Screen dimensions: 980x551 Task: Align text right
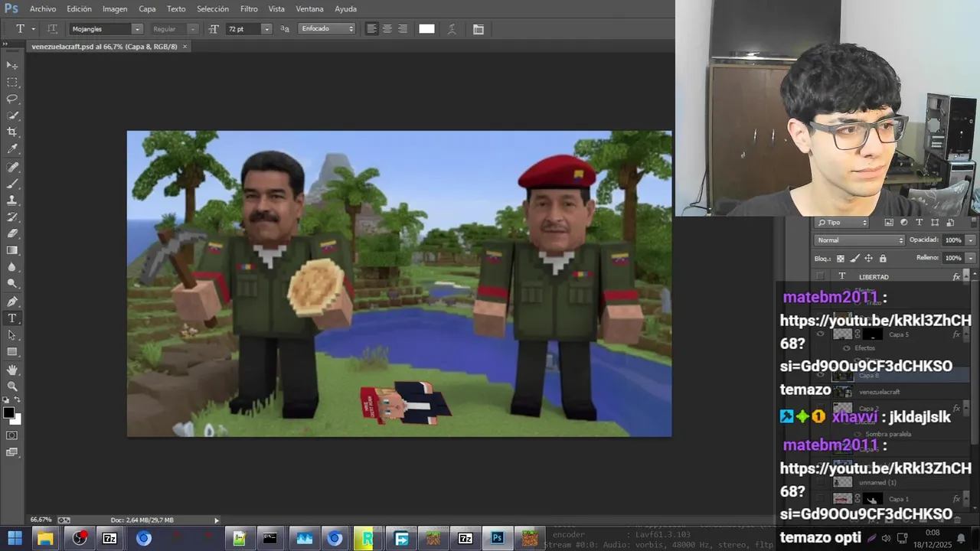coord(403,29)
